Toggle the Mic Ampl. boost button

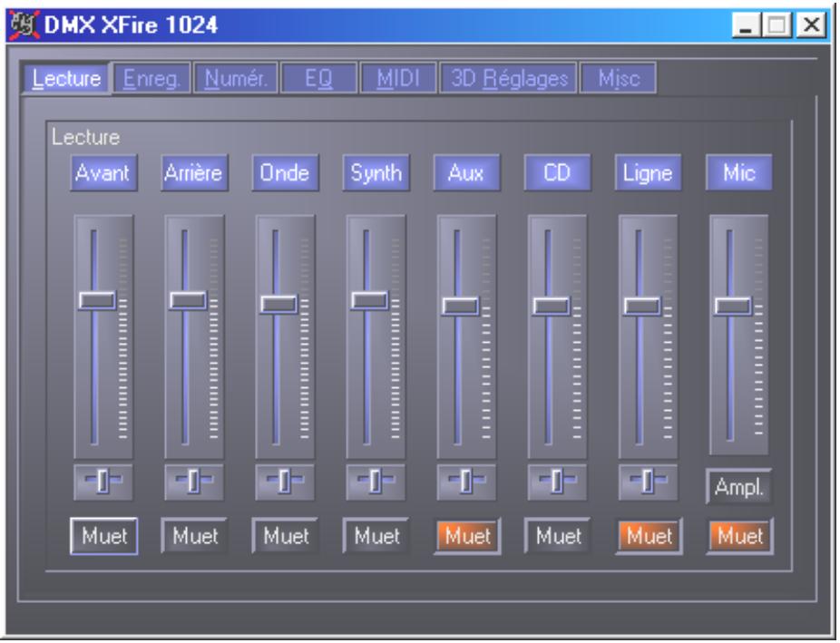coord(738,487)
